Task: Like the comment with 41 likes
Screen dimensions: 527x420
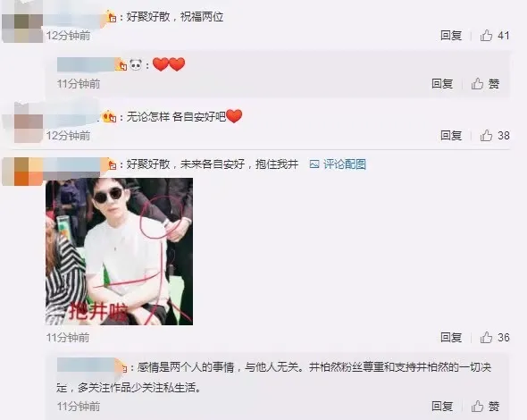Action: (495, 36)
